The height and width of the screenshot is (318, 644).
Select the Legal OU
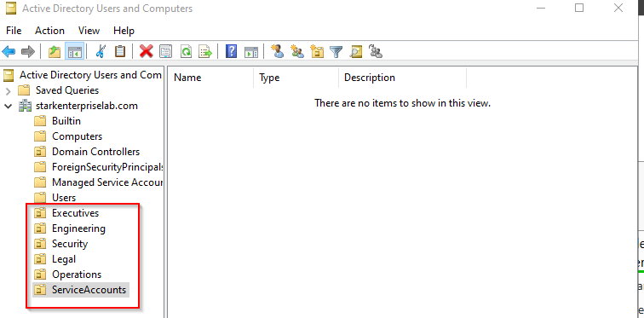(64, 259)
